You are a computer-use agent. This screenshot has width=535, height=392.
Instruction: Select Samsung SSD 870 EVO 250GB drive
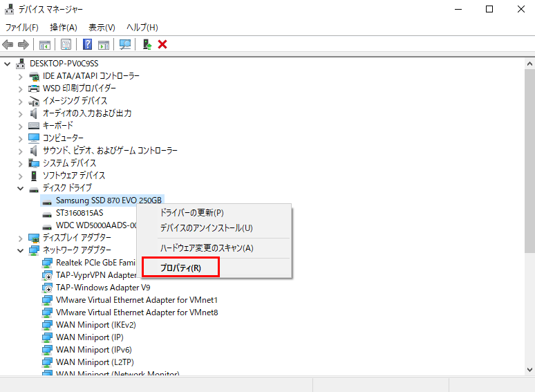pos(109,200)
